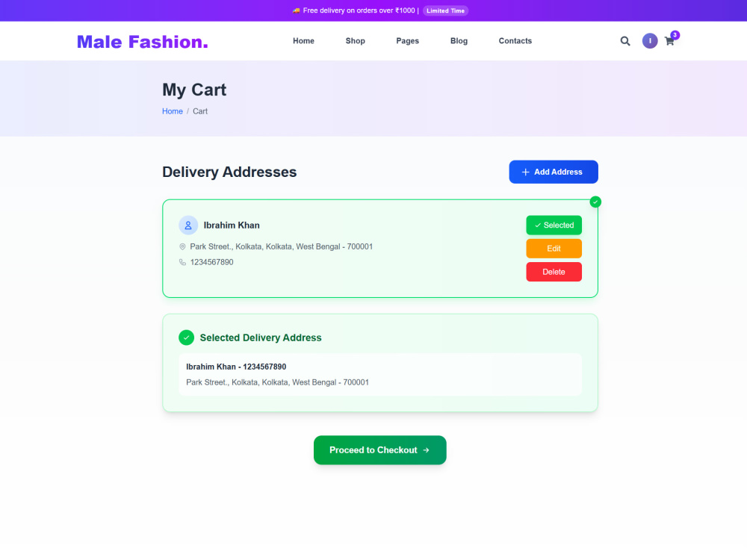This screenshot has height=560, width=747.
Task: Click the Home breadcrumb link
Action: tap(173, 111)
